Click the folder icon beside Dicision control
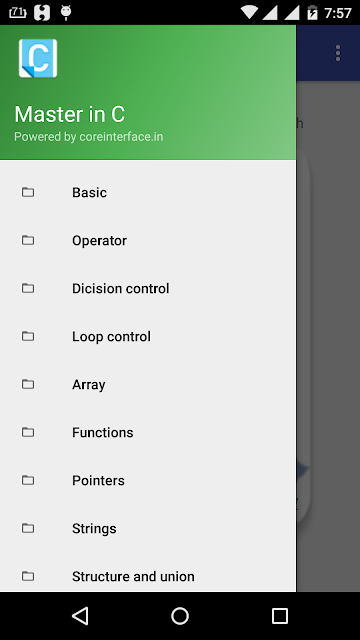The image size is (360, 640). click(28, 289)
